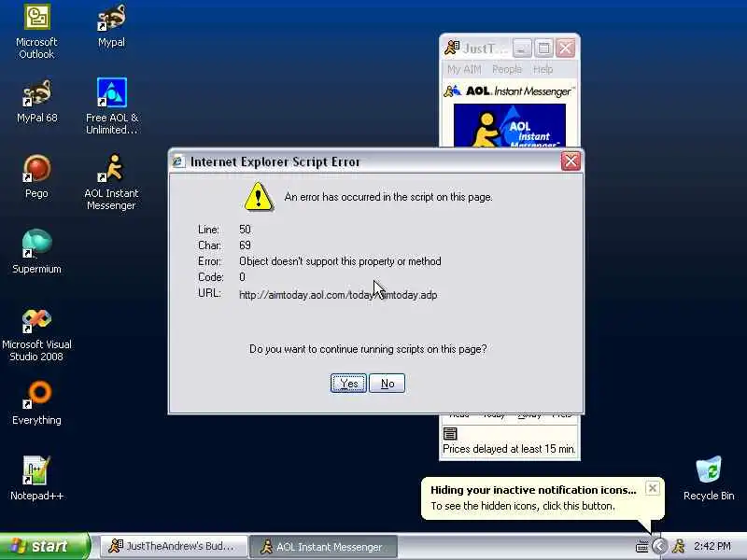Select Microsoft Visual Studio 2008 shortcut

(x=36, y=335)
